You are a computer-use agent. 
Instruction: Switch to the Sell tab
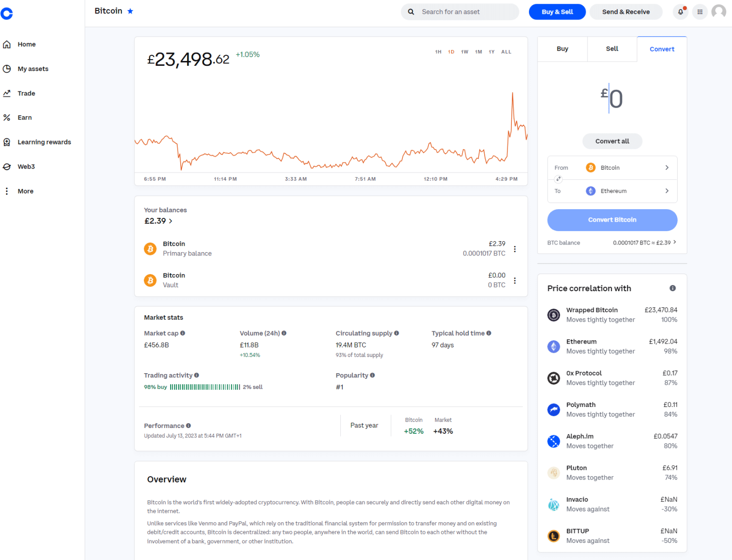pos(612,49)
